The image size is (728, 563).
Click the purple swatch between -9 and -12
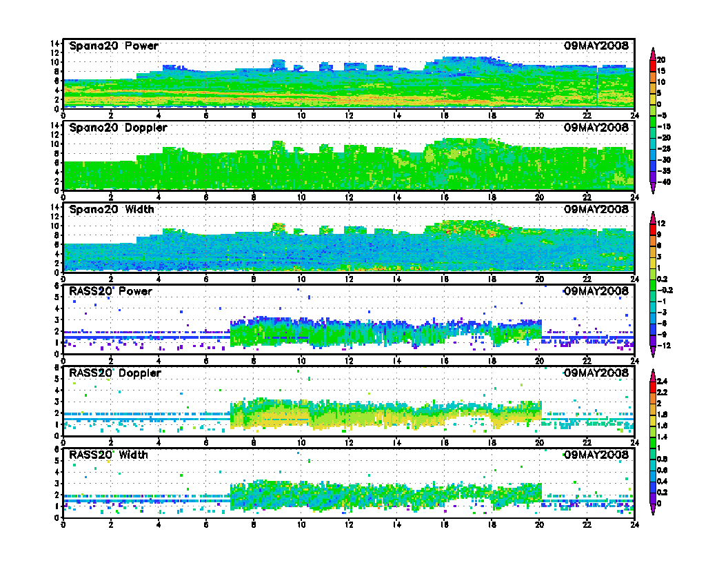(x=653, y=341)
